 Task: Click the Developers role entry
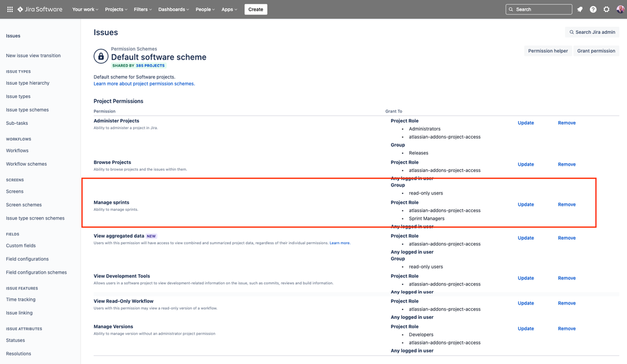421,335
